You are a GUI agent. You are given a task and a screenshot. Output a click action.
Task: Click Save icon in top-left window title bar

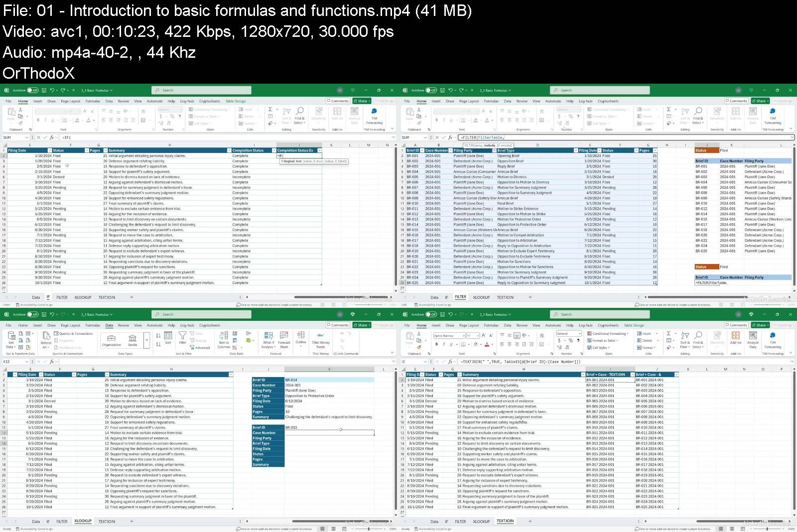(44, 90)
